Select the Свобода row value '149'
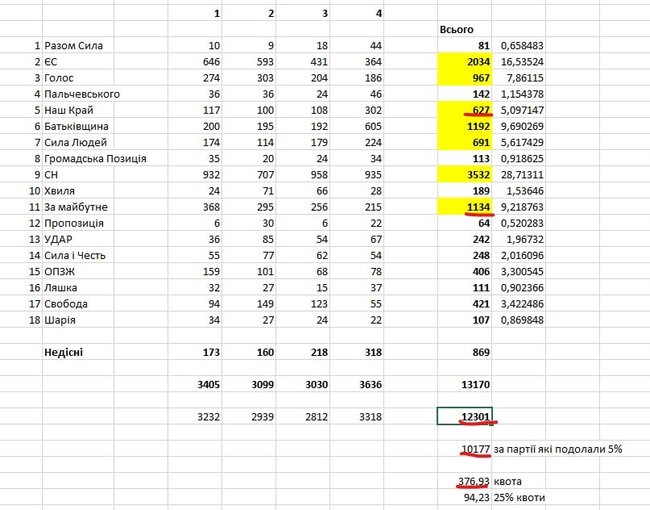 point(265,304)
